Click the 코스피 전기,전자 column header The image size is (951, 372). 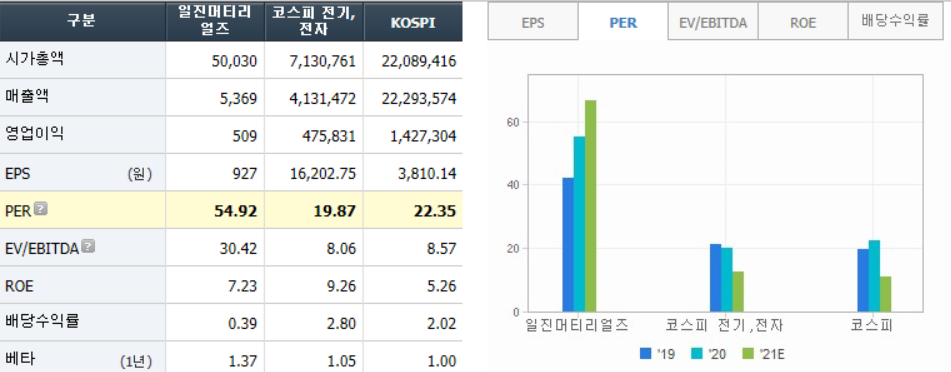pyautogui.click(x=314, y=21)
